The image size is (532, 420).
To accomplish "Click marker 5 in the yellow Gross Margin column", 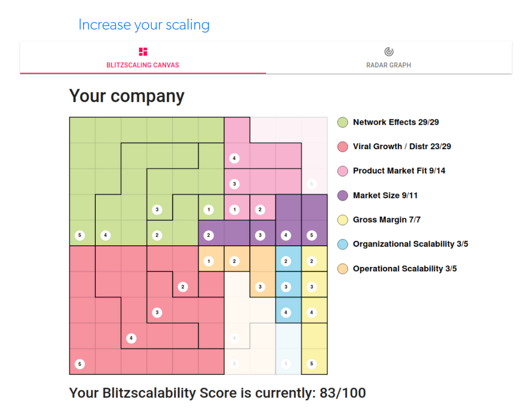I will tap(312, 364).
